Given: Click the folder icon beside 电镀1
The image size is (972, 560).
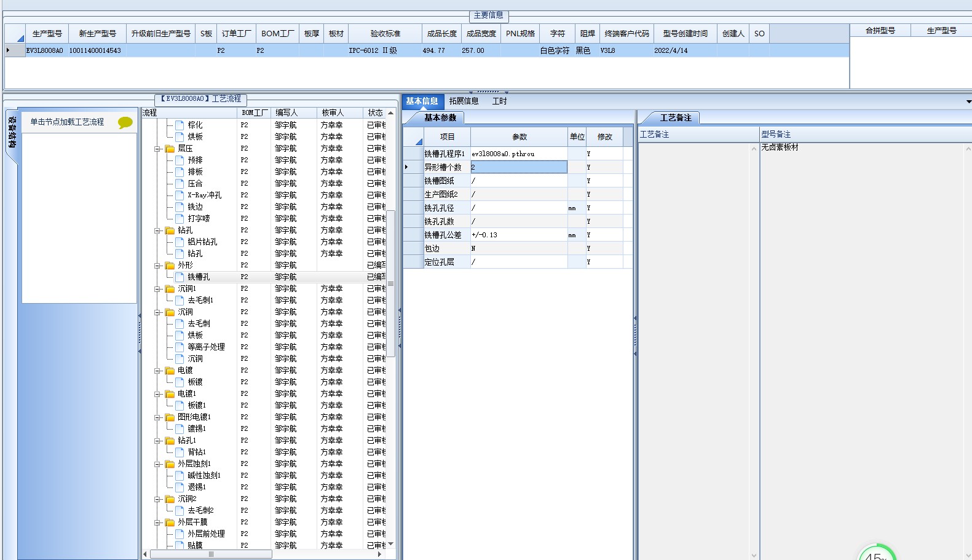Looking at the screenshot, I should click(170, 394).
